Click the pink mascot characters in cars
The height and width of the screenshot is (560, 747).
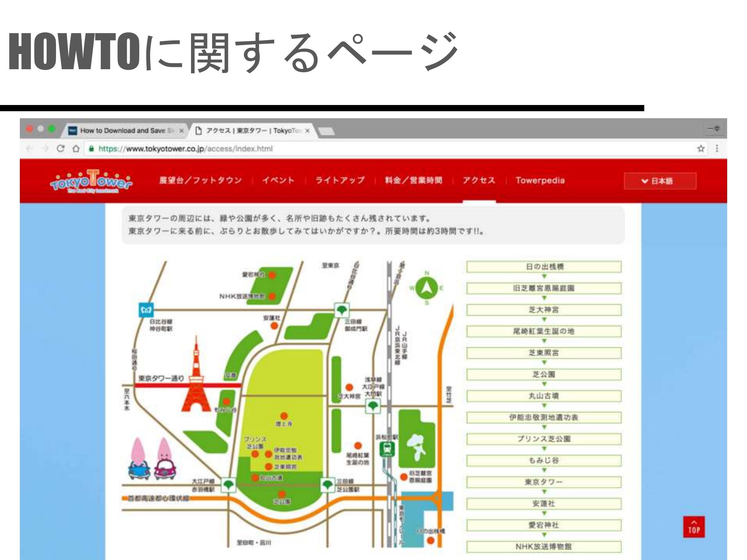tap(153, 459)
